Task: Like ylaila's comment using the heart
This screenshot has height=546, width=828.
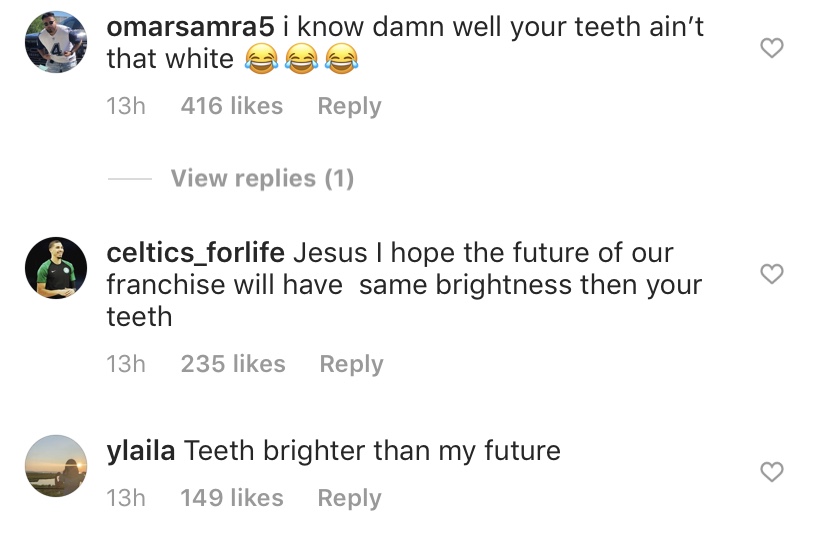Action: coord(772,472)
